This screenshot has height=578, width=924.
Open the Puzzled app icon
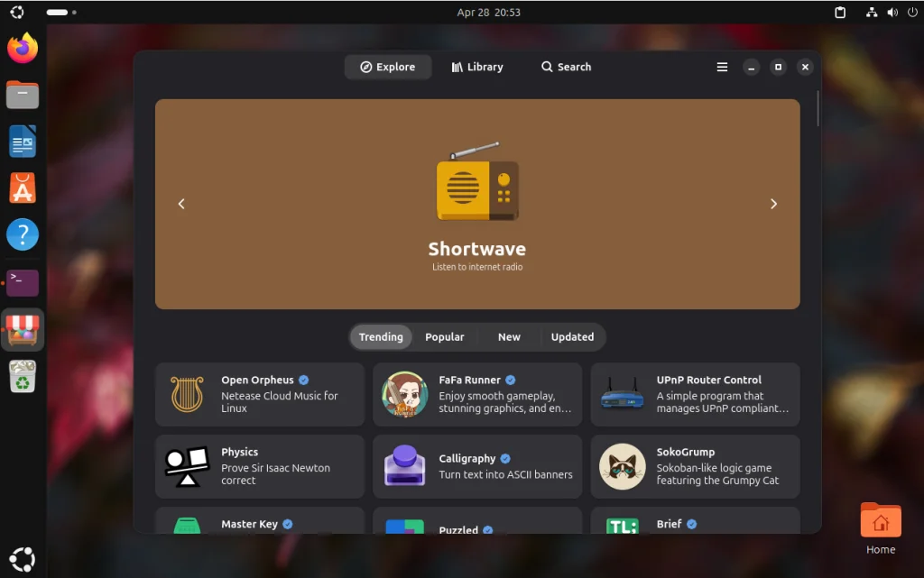[x=405, y=527]
